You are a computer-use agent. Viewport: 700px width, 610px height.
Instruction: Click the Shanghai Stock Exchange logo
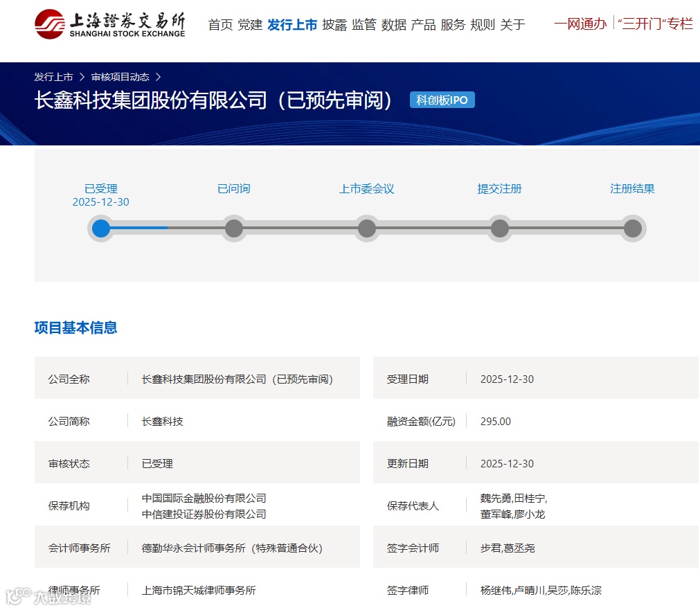110,24
